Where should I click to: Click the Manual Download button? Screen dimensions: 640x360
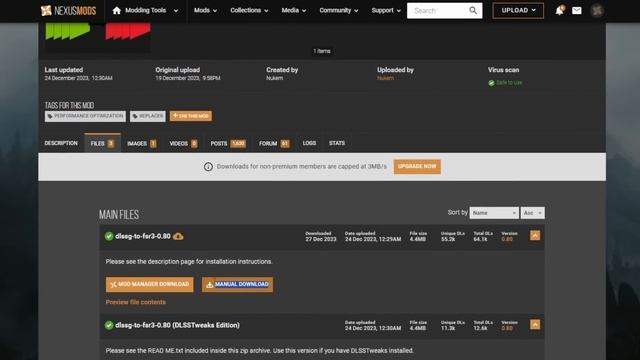tap(237, 284)
